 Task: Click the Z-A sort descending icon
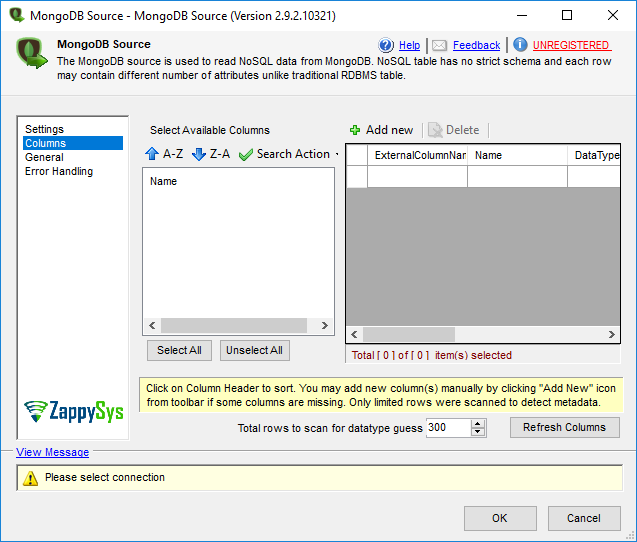click(x=198, y=154)
